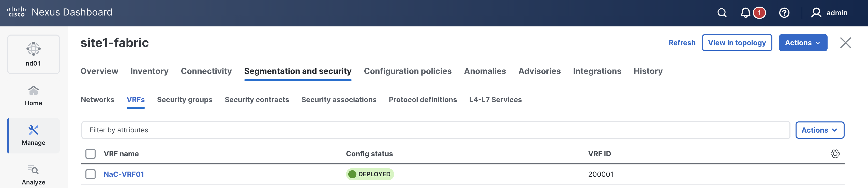Screen dimensions: 868x188
Task: Click the admin user profile icon
Action: point(816,13)
